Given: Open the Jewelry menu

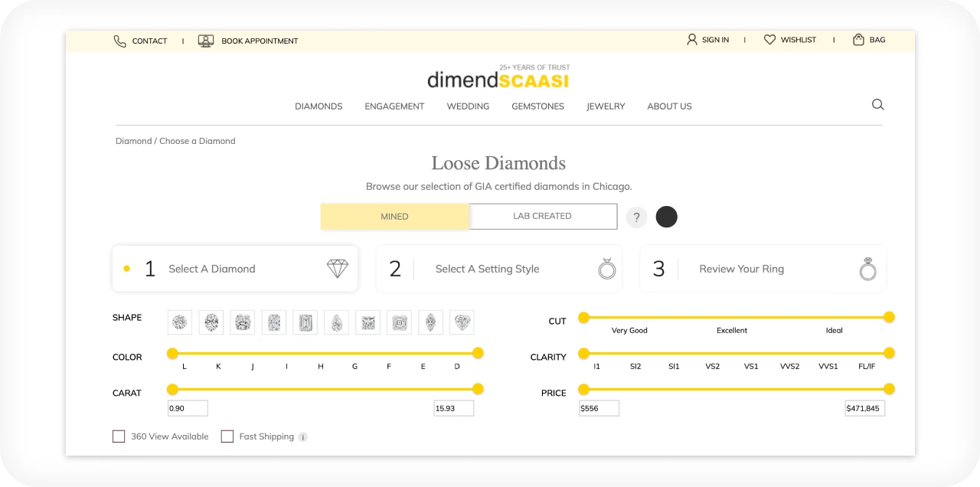Looking at the screenshot, I should (606, 106).
